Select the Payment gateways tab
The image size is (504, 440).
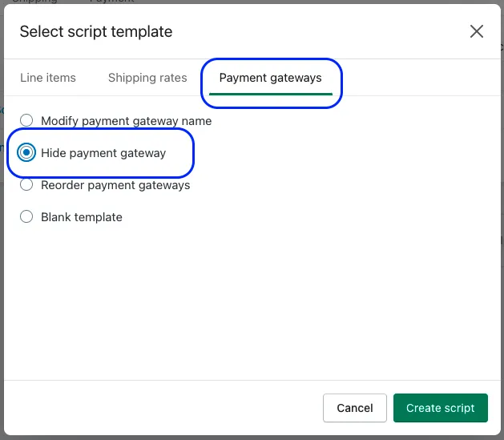pyautogui.click(x=270, y=78)
